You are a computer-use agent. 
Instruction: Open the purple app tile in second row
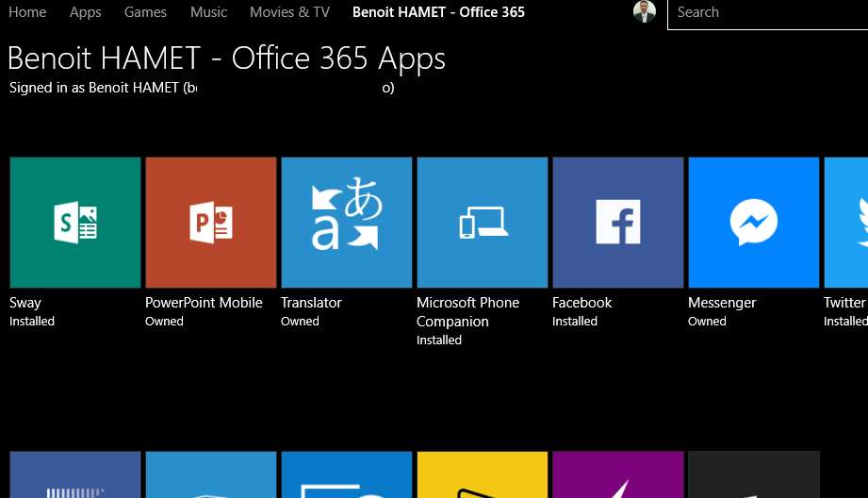pos(618,474)
